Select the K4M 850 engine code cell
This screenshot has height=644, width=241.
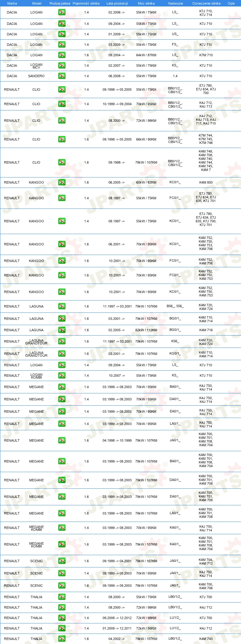206,182
